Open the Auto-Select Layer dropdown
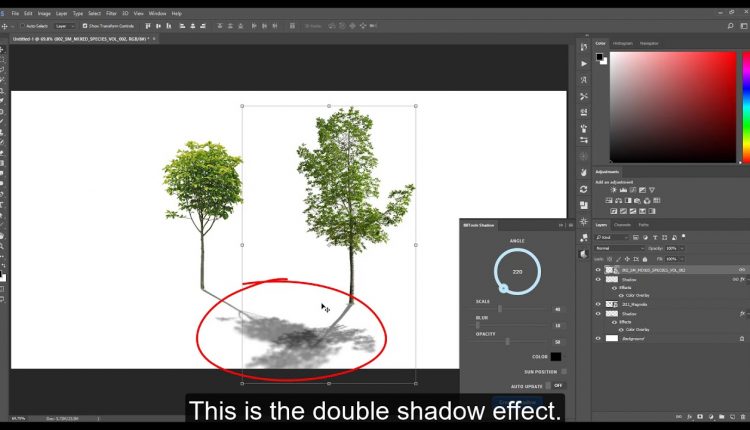Viewport: 750px width, 430px height. [65, 26]
